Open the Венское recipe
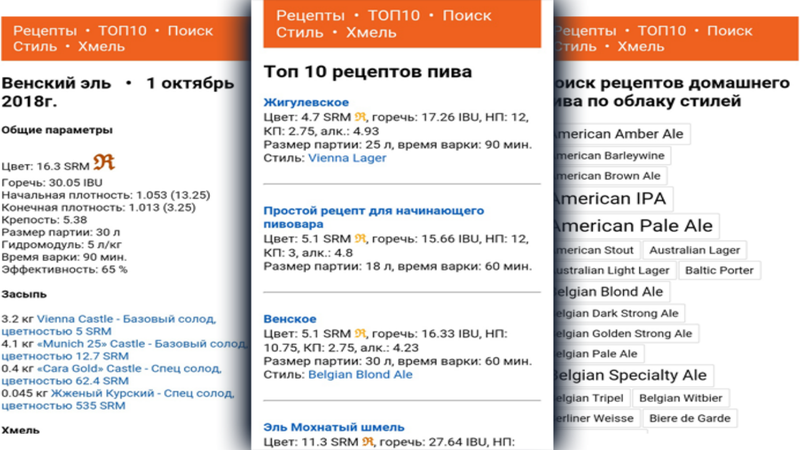This screenshot has height=450, width=800. point(290,319)
